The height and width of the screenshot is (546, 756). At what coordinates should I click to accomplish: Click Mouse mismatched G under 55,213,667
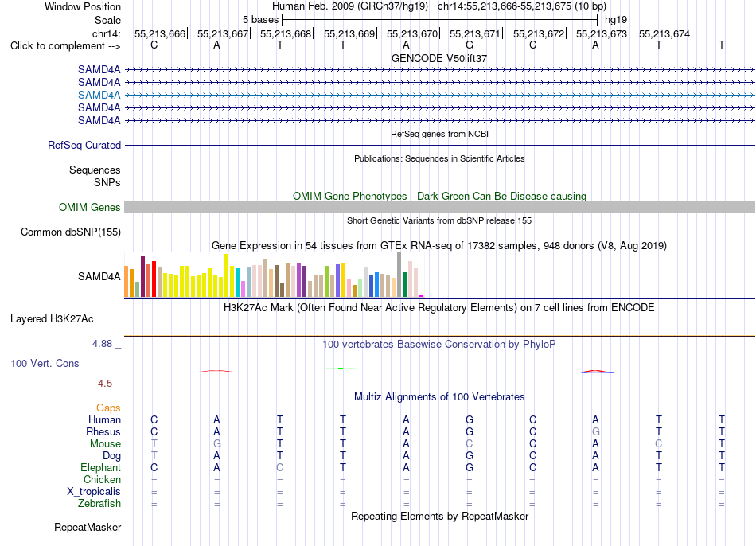[x=217, y=444]
